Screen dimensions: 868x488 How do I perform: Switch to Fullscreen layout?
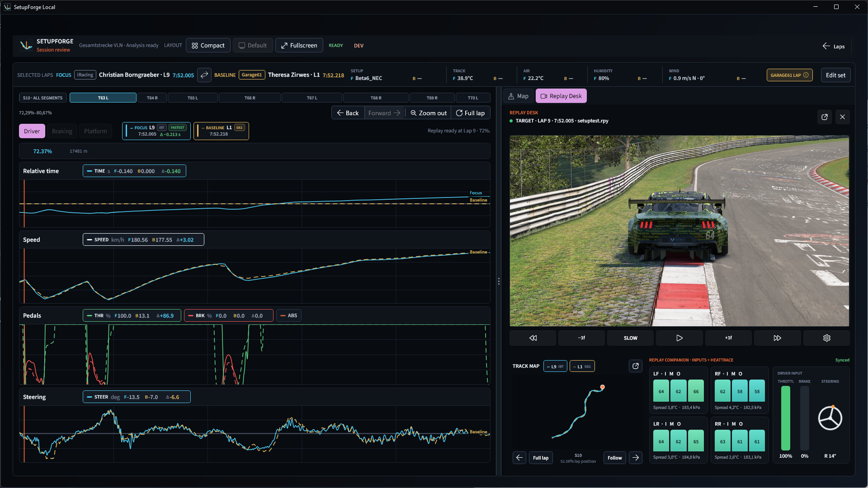[299, 45]
